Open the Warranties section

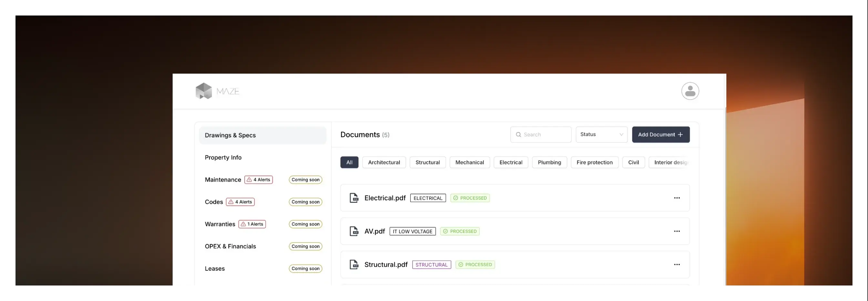(x=220, y=224)
